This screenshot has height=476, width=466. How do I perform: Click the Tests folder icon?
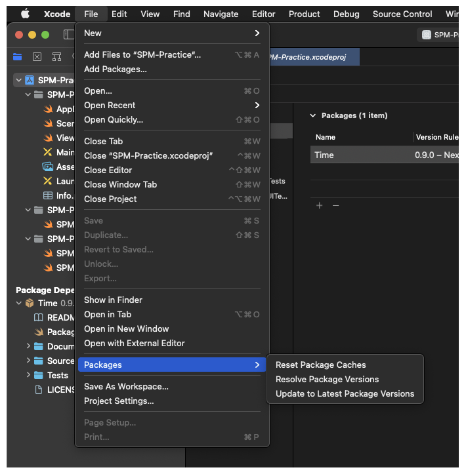tap(38, 375)
